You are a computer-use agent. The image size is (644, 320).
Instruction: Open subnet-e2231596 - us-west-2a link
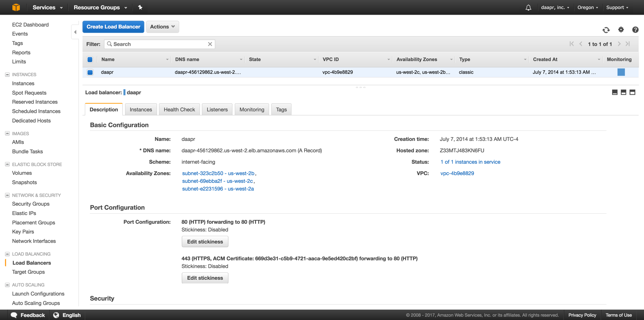point(218,189)
